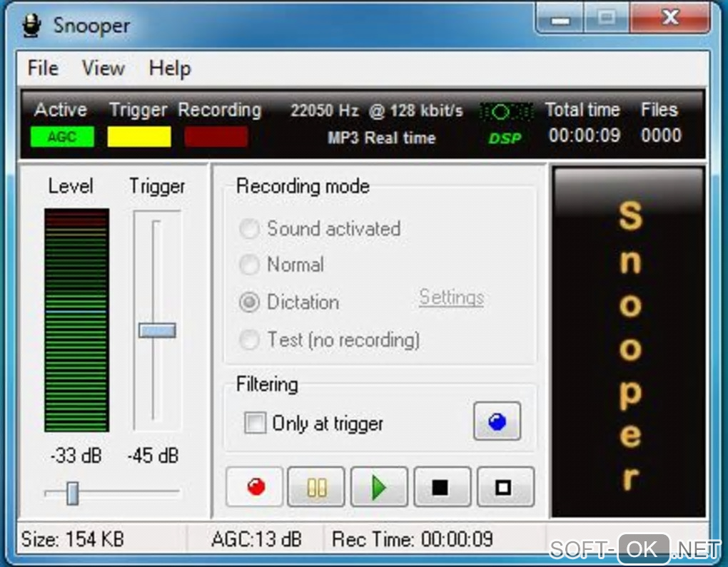
Task: Close the Snooper window
Action: 670,18
